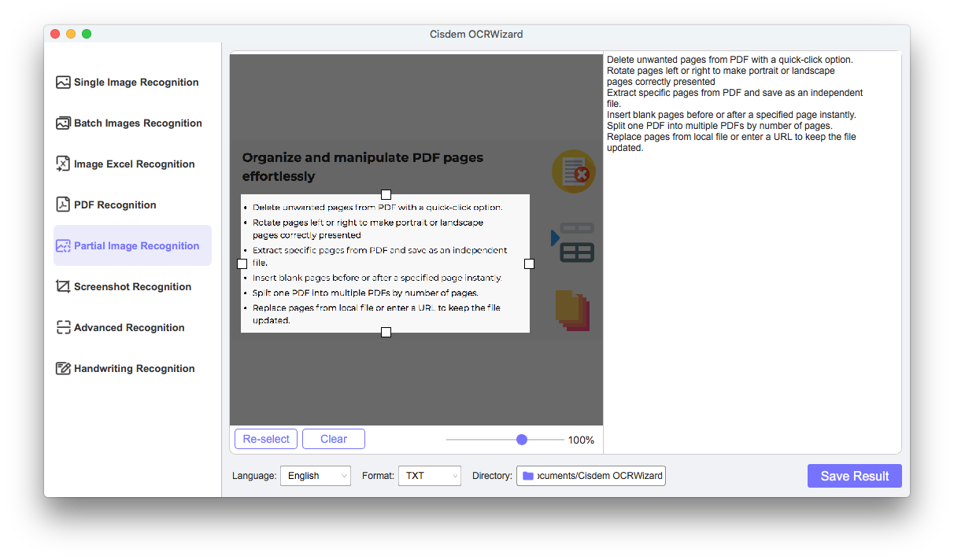Click the Single Image Recognition icon
Screen dimensions: 954x560
pyautogui.click(x=63, y=83)
